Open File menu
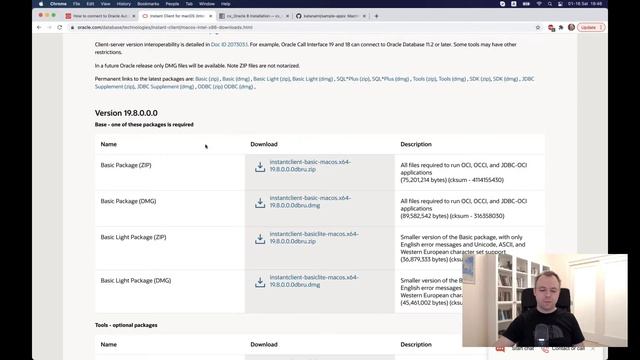This screenshot has width=640, height=360. click(x=76, y=4)
